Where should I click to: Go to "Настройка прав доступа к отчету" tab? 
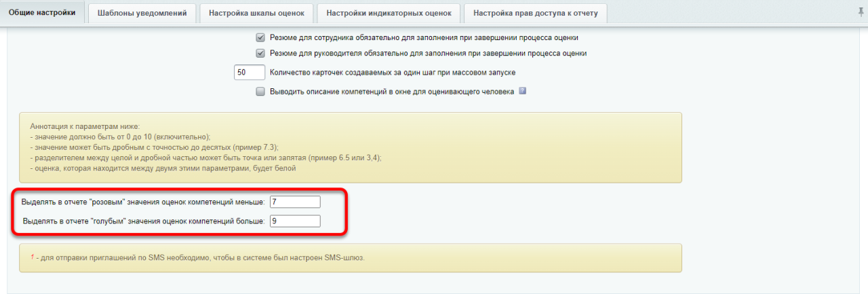tap(535, 13)
